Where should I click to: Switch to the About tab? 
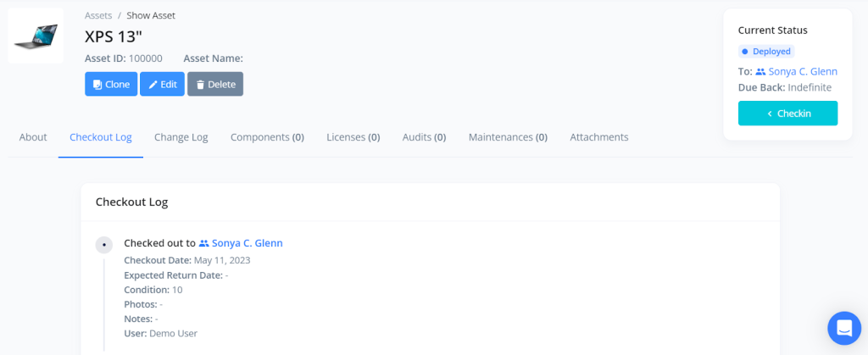click(x=33, y=137)
